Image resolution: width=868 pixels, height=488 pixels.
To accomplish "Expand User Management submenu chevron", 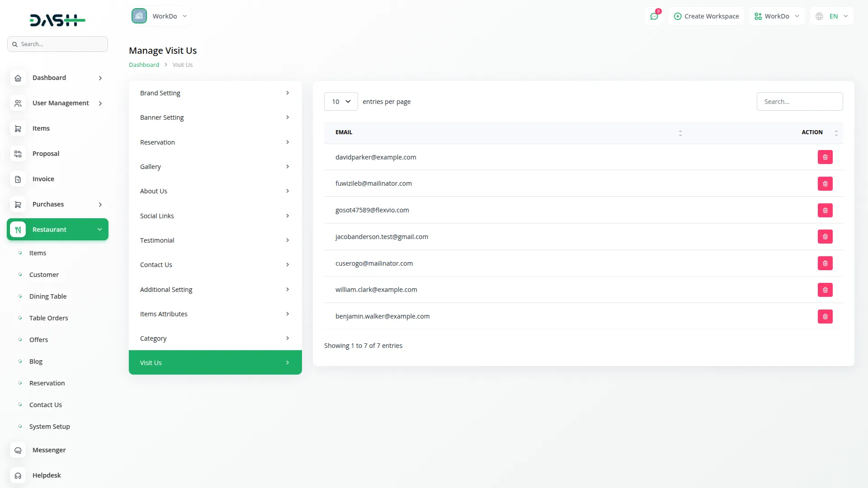I will [x=100, y=103].
